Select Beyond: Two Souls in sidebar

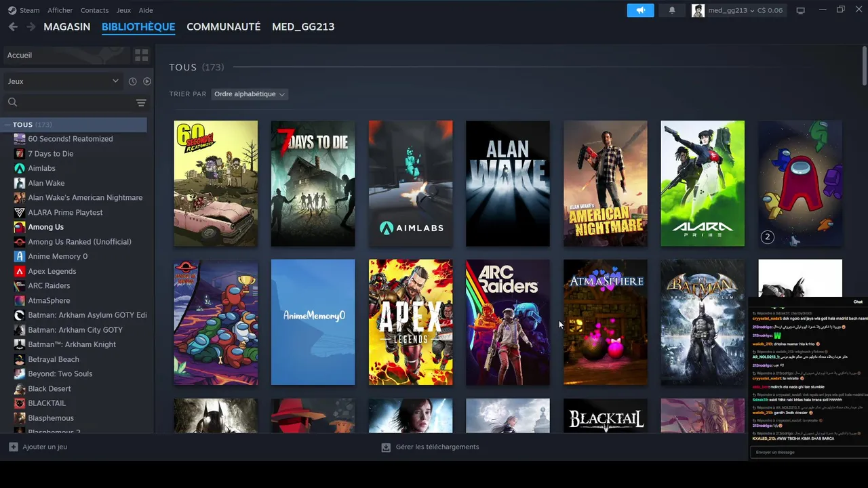tap(60, 374)
